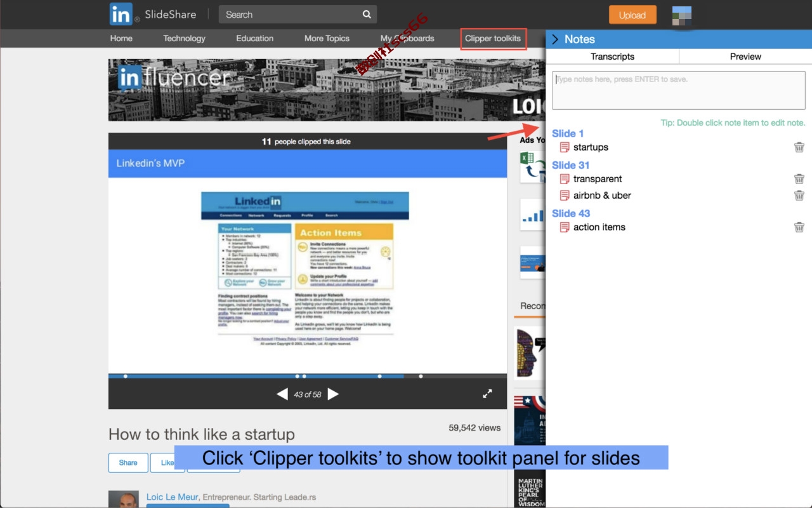Click the Upload button
Viewport: 812px width, 508px height.
point(632,15)
